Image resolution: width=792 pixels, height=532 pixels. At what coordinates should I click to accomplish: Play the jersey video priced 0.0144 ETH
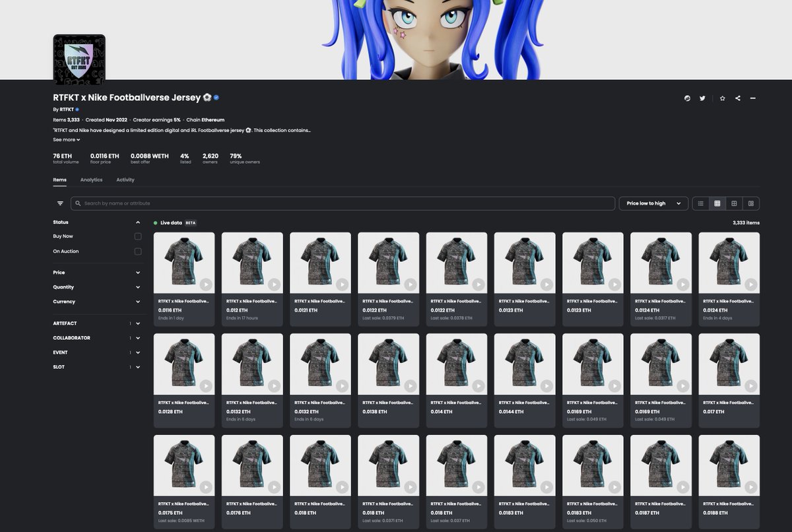(546, 386)
